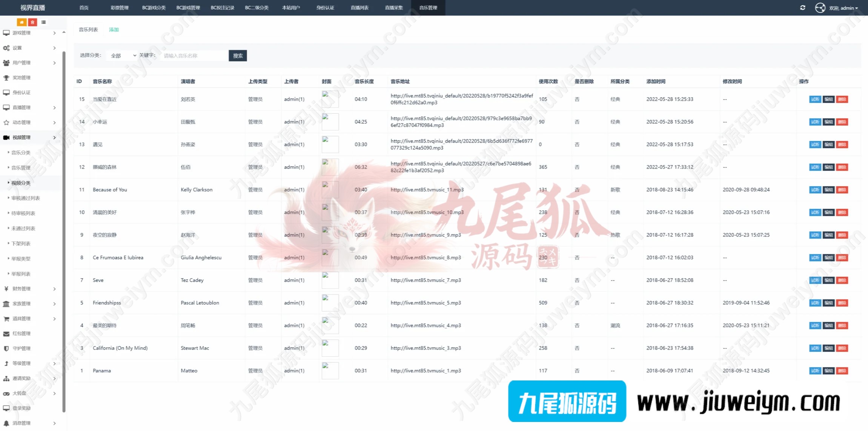Click the orange home icon button
Image resolution: width=868 pixels, height=431 pixels.
22,22
